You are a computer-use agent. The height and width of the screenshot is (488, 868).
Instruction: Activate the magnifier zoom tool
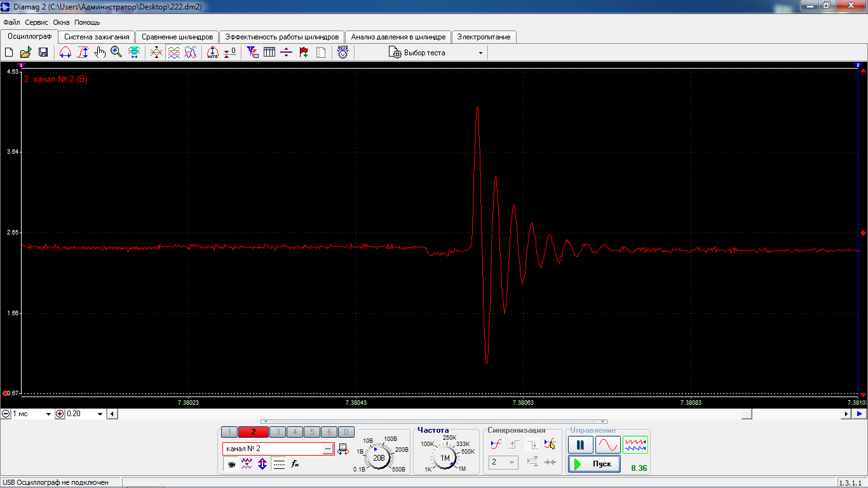[x=116, y=53]
